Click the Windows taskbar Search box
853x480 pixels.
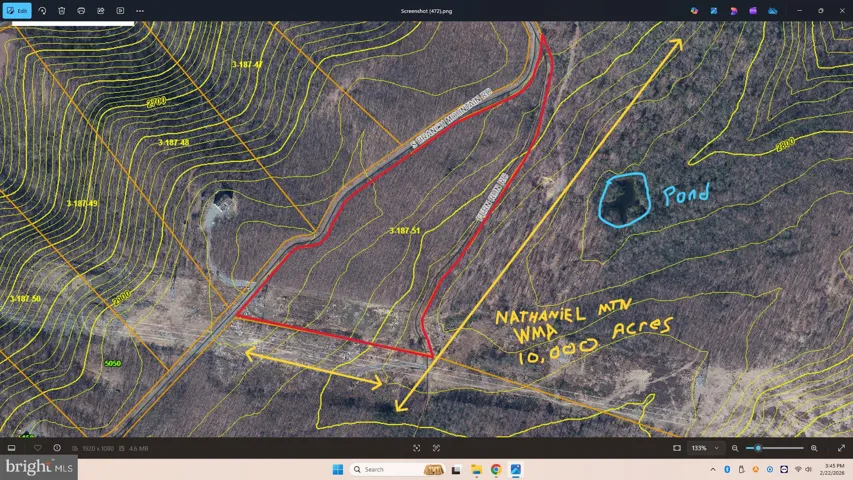click(384, 469)
